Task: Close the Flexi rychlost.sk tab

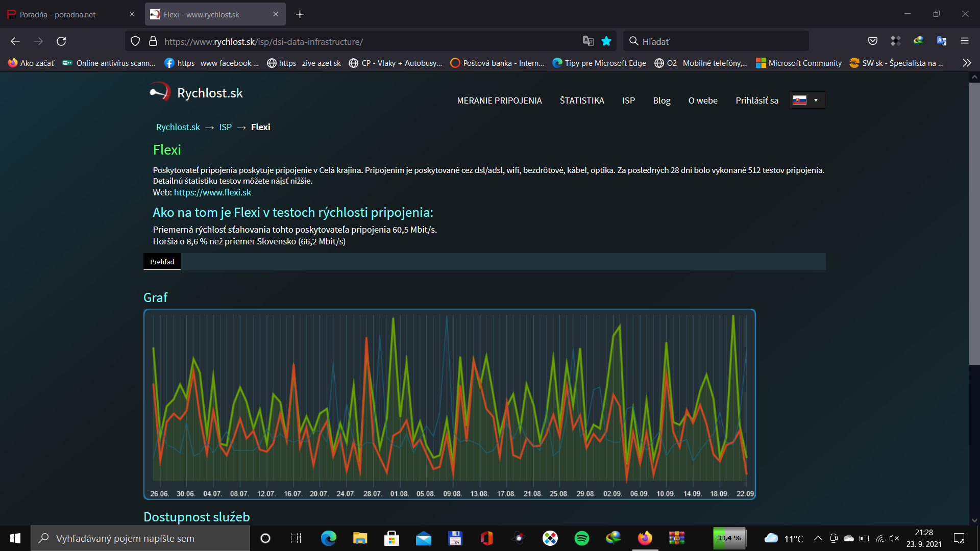Action: tap(276, 14)
